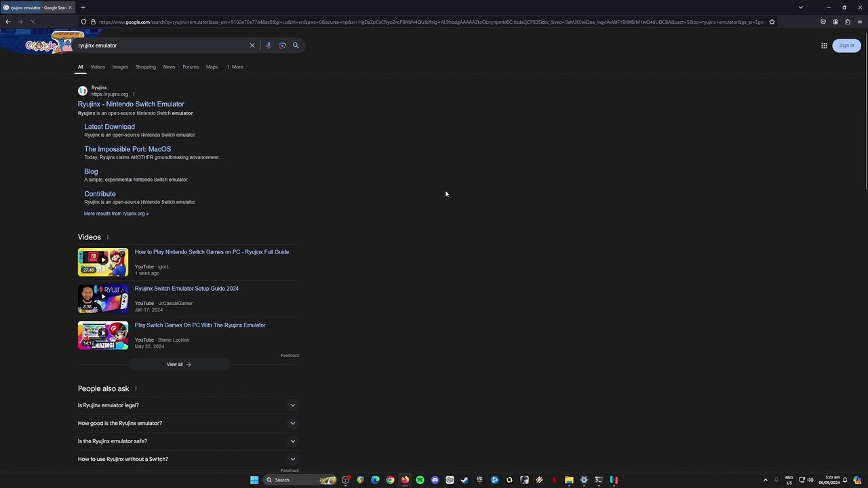Open 'Ryujinx Full Guide' video thumbnail
868x488 pixels.
tap(103, 262)
